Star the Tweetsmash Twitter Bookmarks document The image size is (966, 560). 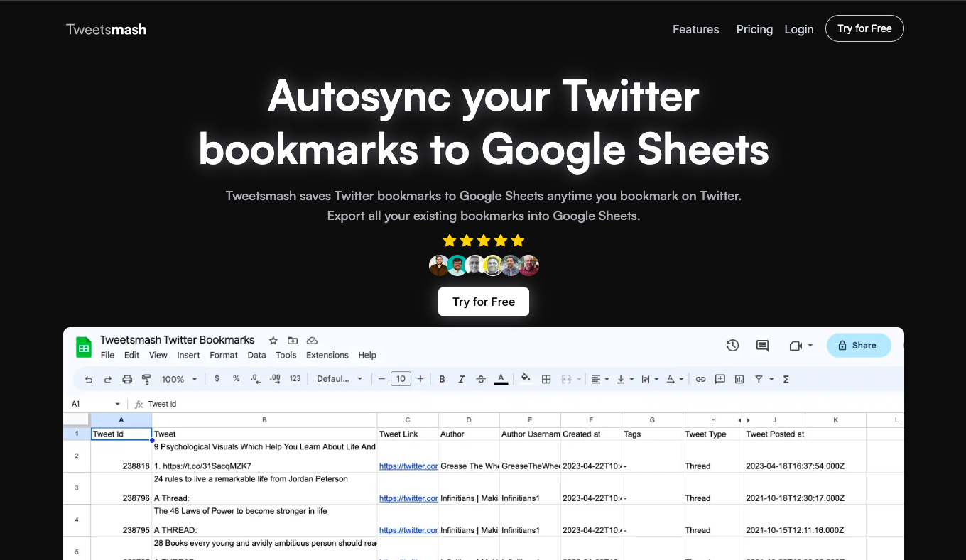(272, 340)
